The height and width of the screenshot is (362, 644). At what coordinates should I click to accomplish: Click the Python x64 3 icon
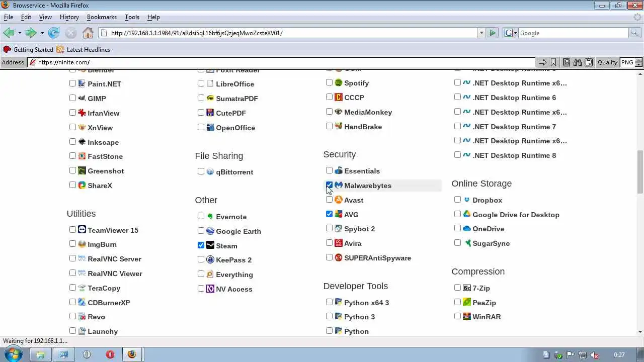pyautogui.click(x=339, y=302)
